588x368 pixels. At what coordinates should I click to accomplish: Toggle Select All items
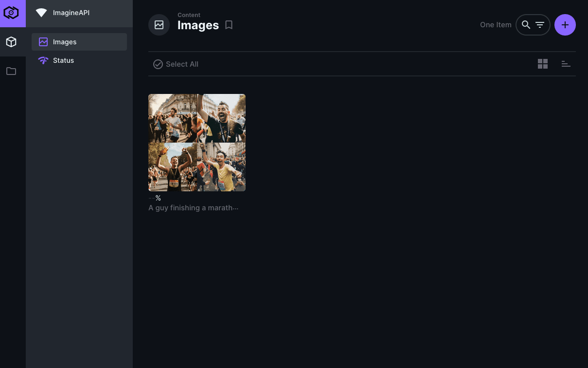tap(176, 64)
